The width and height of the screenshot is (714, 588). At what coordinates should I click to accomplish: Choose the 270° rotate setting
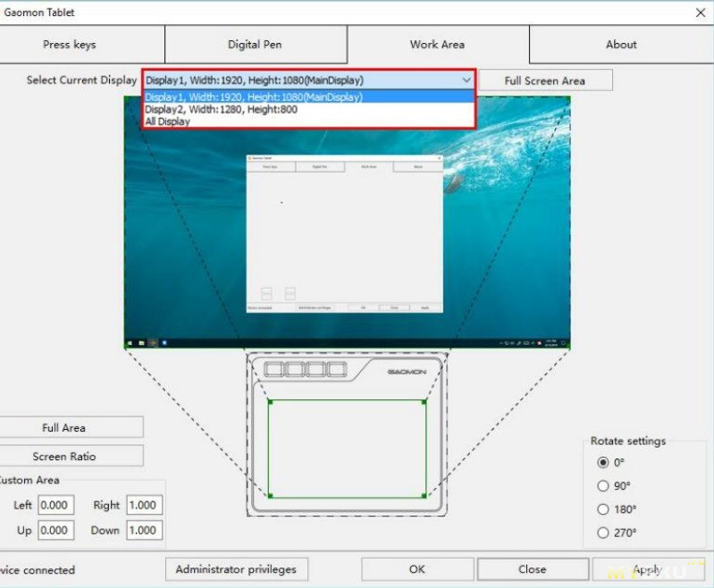pyautogui.click(x=602, y=533)
